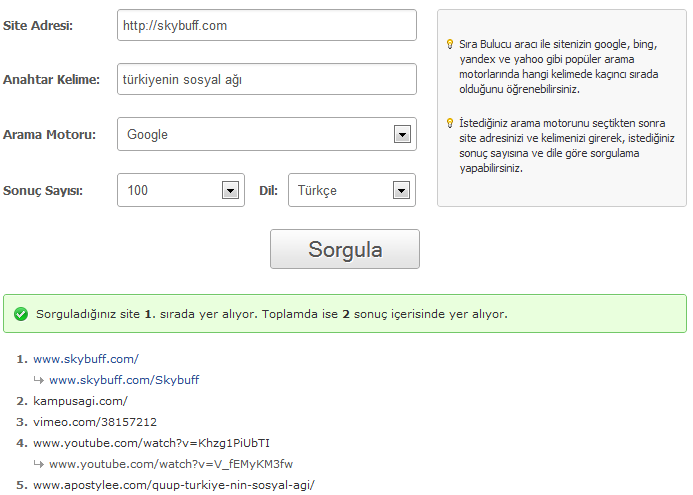The height and width of the screenshot is (495, 693).
Task: Click the Sonuç Sayısı dropdown arrow
Action: click(x=230, y=190)
